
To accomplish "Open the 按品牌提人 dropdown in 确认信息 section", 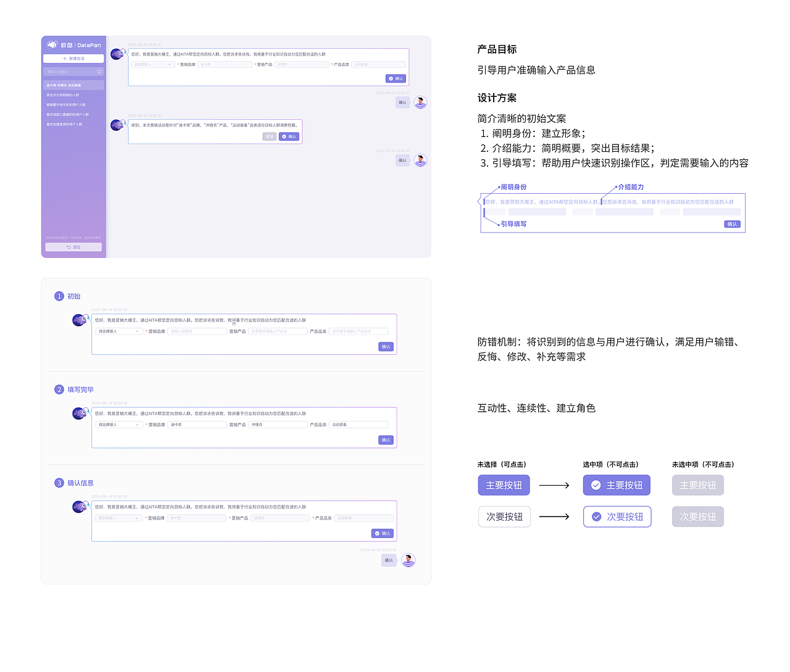I will (x=119, y=518).
